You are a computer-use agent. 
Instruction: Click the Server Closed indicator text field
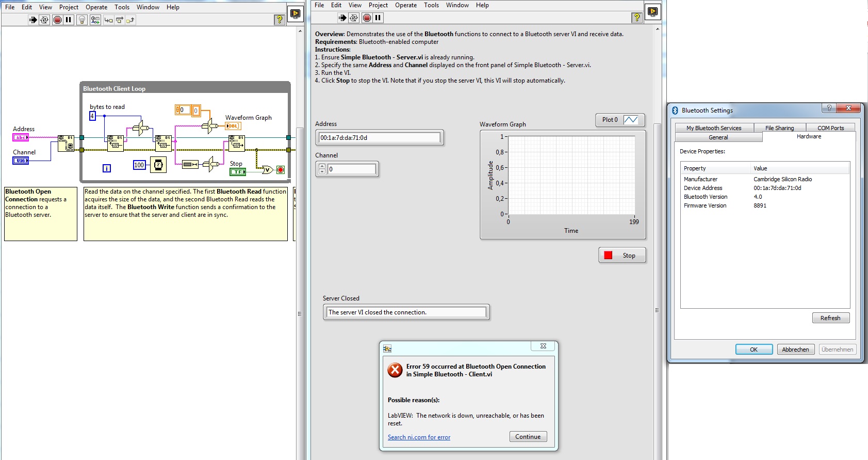tap(406, 312)
